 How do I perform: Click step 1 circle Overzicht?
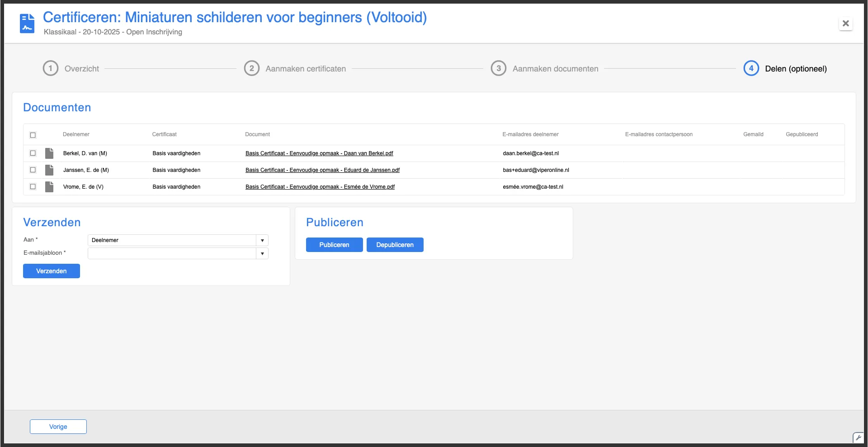(x=51, y=68)
